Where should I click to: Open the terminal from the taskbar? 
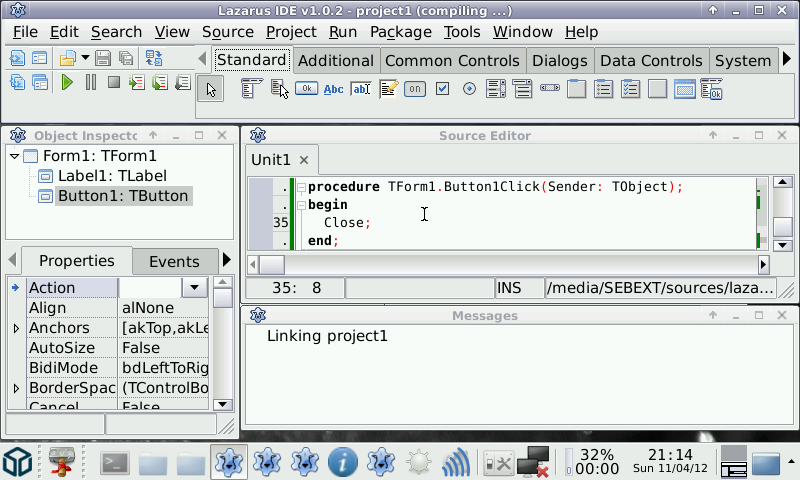[114, 463]
